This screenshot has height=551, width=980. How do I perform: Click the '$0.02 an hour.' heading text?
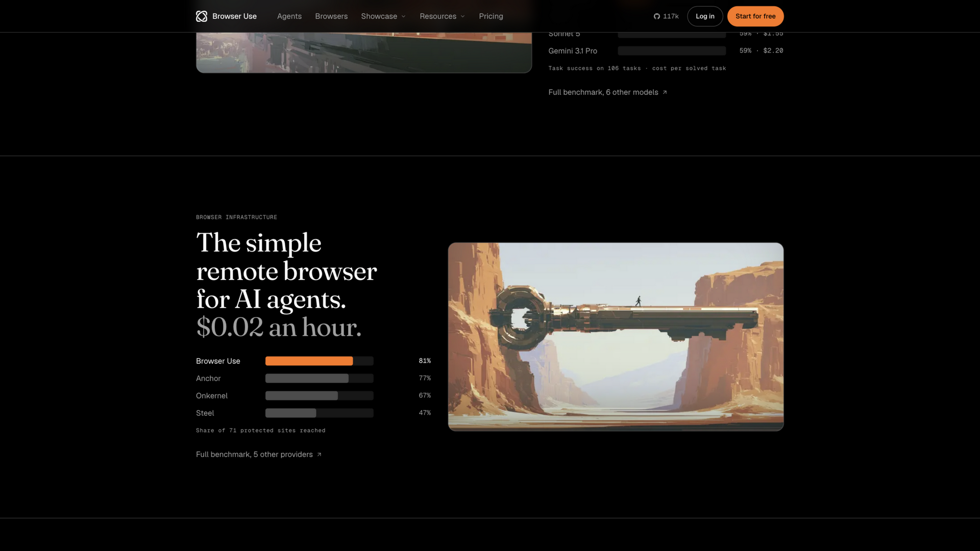coord(279,327)
